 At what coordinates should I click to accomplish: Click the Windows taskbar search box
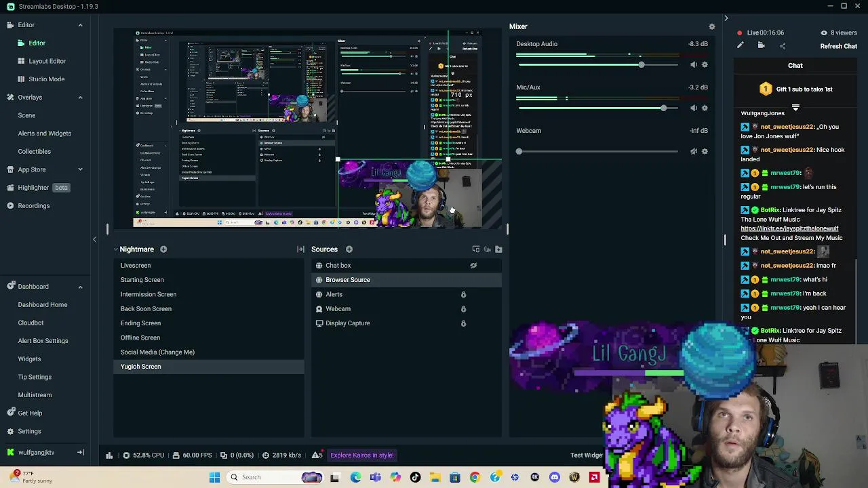(x=276, y=477)
